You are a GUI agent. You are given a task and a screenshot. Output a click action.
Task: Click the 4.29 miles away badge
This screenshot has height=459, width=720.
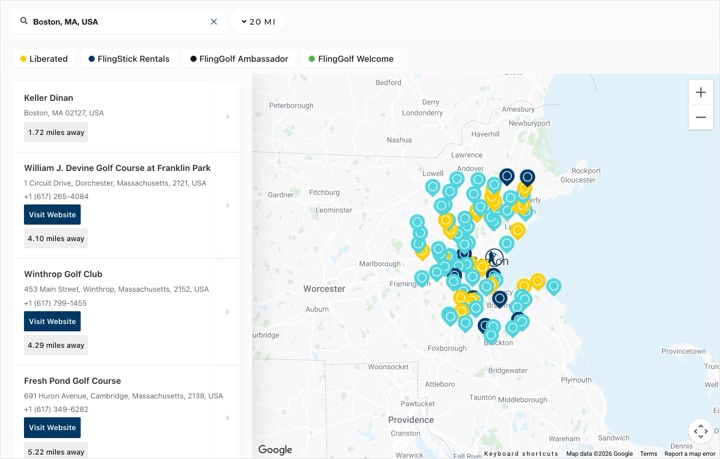tap(56, 345)
